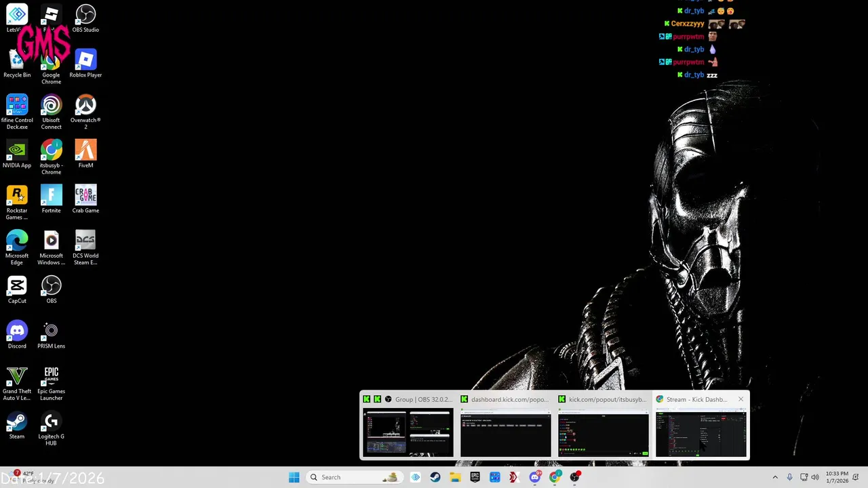
Task: Launch the Ubisoft Connect desktop icon
Action: tap(51, 113)
